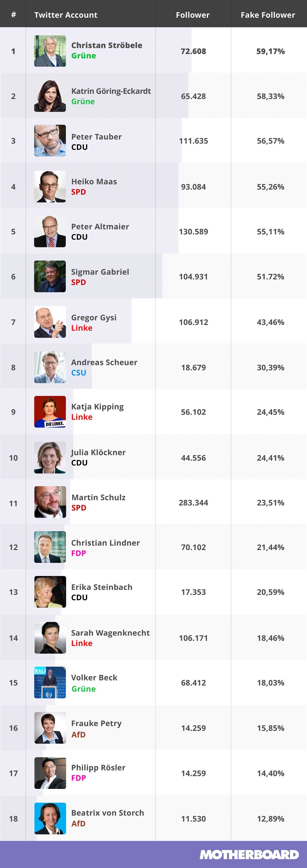Click Katja Kipping's Die Linke photo
This screenshot has height=868, width=307.
click(50, 412)
